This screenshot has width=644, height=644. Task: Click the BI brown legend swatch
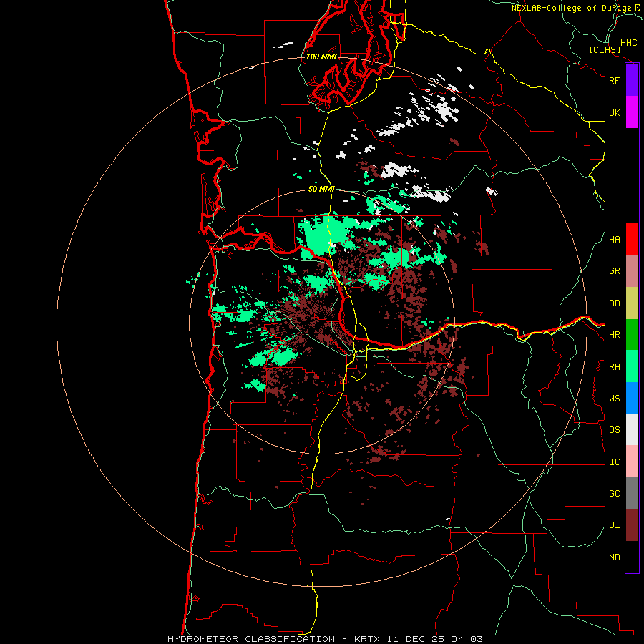pos(632,525)
